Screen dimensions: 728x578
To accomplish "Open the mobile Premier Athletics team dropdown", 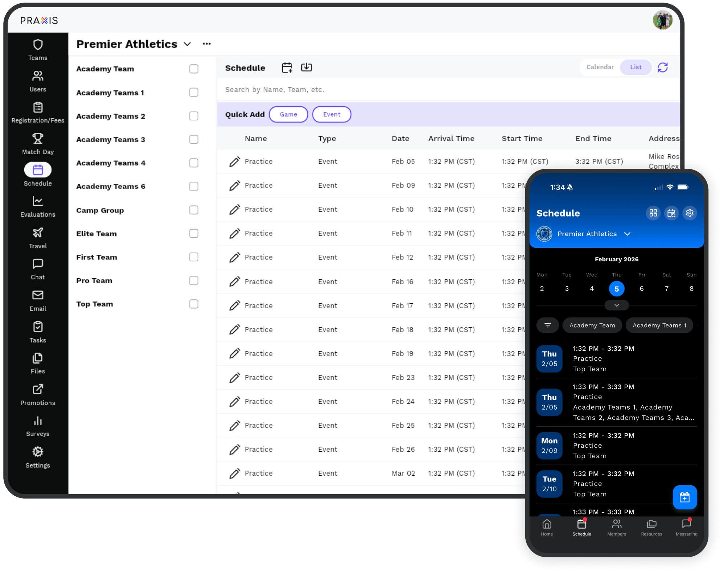I will coord(627,234).
